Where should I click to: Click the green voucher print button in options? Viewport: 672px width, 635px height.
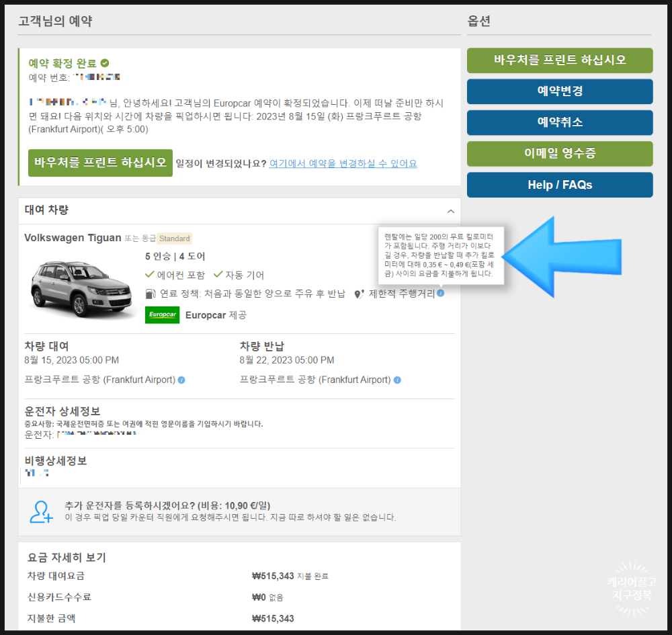pyautogui.click(x=560, y=60)
